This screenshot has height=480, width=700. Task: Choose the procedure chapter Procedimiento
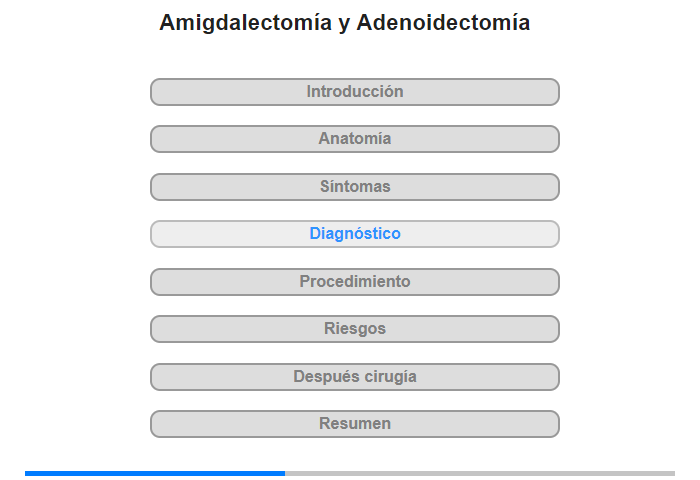click(x=354, y=282)
